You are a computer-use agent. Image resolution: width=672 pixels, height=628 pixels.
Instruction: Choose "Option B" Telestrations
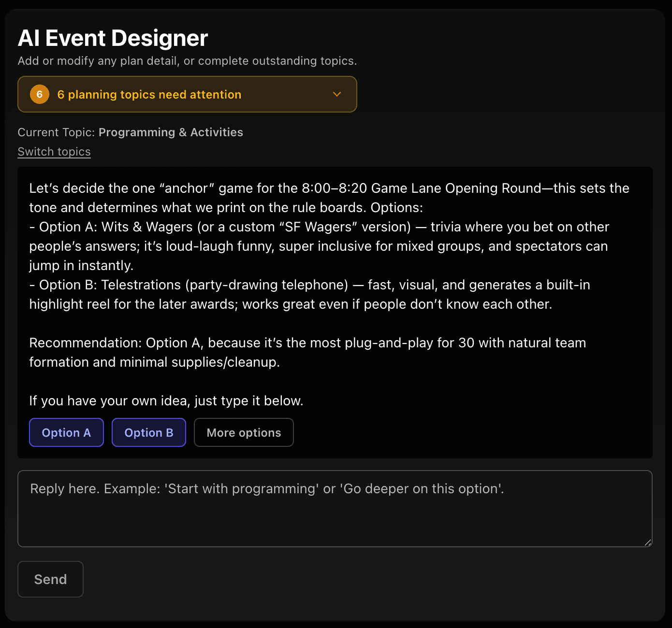click(x=148, y=432)
